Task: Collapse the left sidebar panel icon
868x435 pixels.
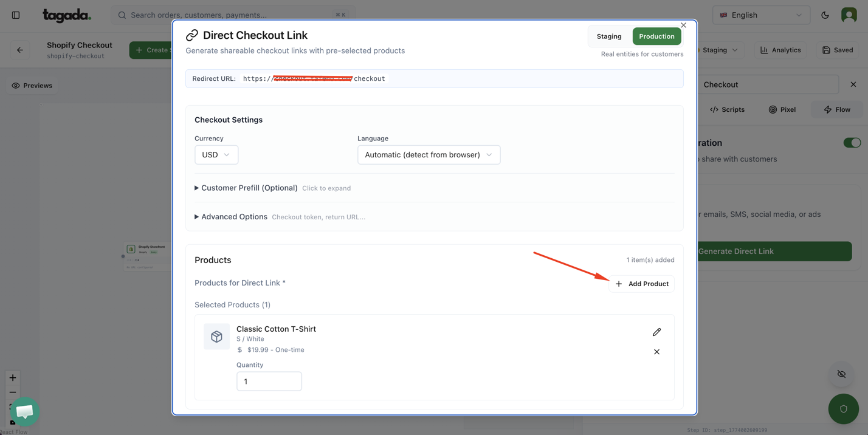Action: (16, 15)
